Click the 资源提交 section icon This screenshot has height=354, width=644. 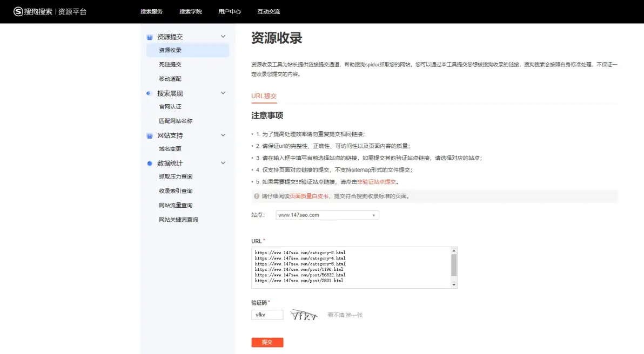[x=150, y=37]
